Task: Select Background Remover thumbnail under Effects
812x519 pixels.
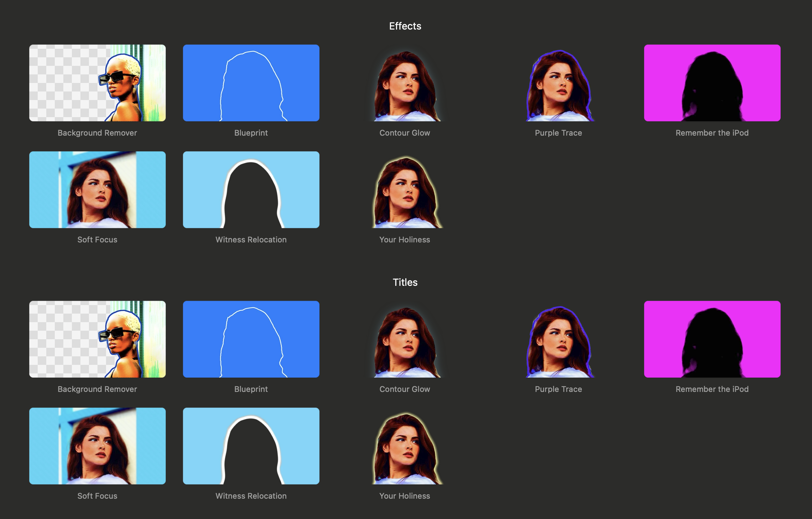Action: (x=97, y=83)
